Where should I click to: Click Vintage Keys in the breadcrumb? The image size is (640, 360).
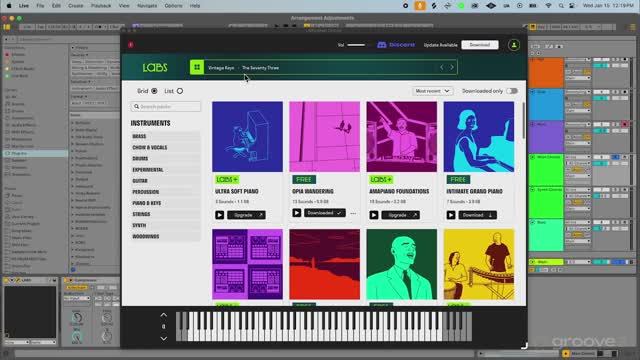pyautogui.click(x=221, y=68)
